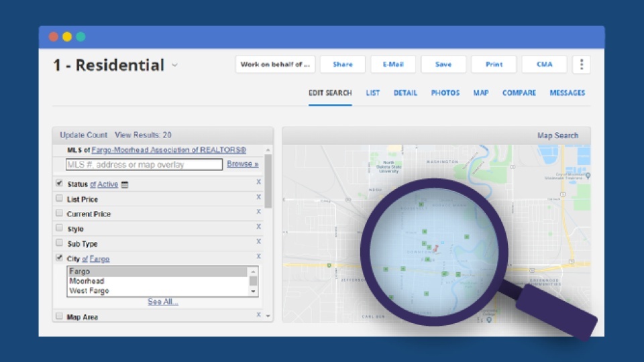The height and width of the screenshot is (362, 644).
Task: Remove the Status criterion with its X
Action: (x=258, y=182)
